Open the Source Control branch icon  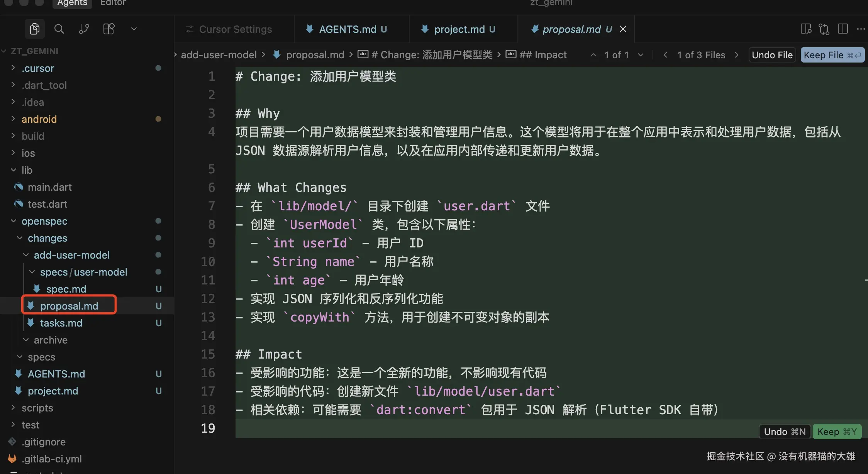click(84, 29)
